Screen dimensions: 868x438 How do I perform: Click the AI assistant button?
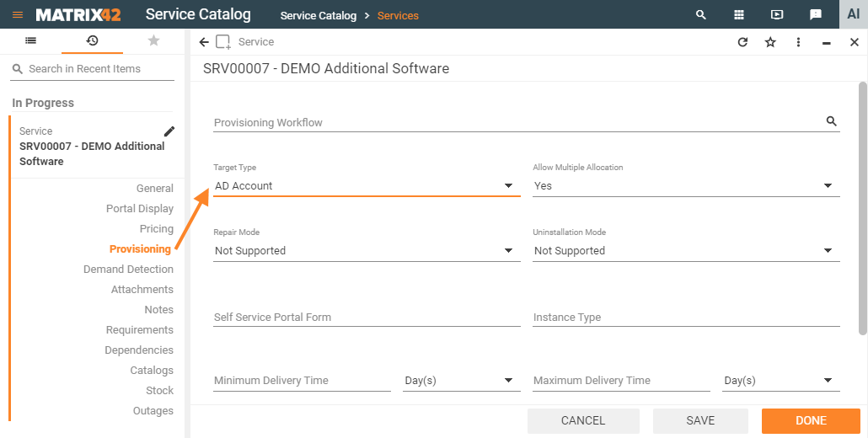[x=853, y=14]
